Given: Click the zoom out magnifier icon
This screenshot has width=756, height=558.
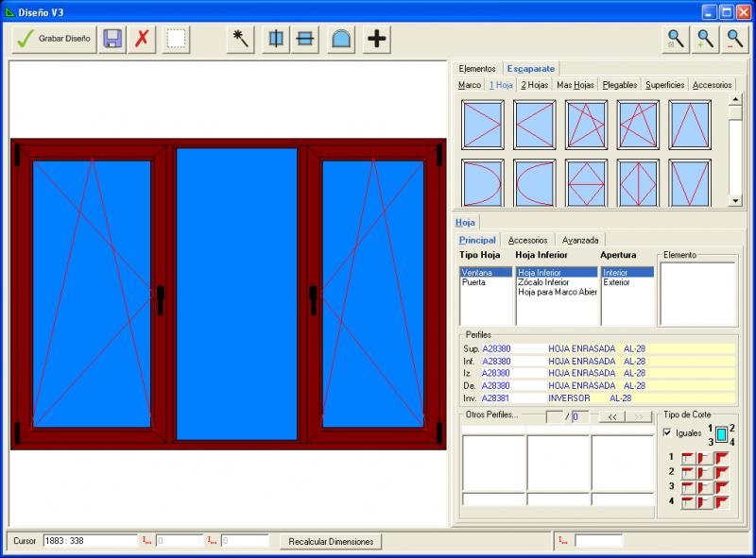Looking at the screenshot, I should coord(734,39).
